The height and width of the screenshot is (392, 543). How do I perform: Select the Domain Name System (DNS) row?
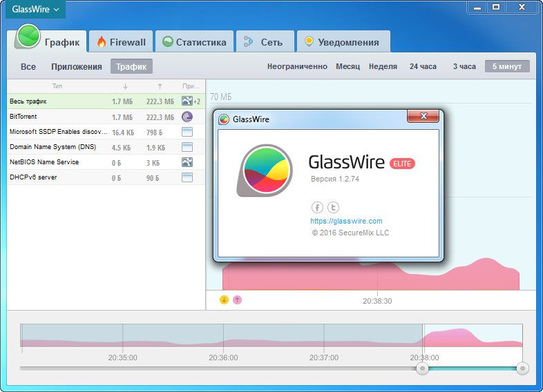point(106,147)
